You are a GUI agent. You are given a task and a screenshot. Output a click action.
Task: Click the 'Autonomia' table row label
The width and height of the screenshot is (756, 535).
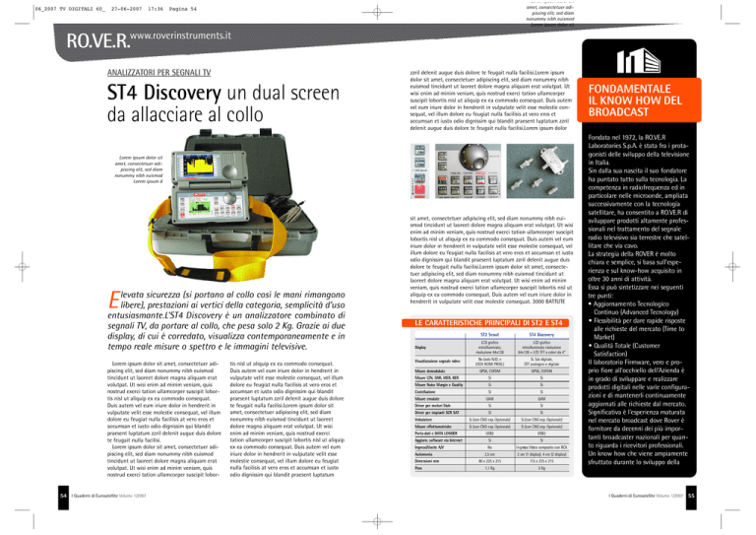424,454
